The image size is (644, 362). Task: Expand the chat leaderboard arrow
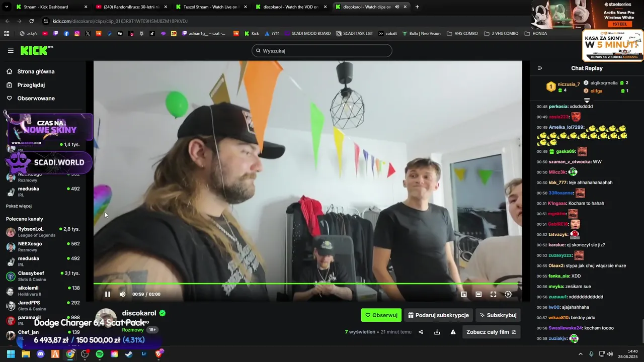point(587,101)
